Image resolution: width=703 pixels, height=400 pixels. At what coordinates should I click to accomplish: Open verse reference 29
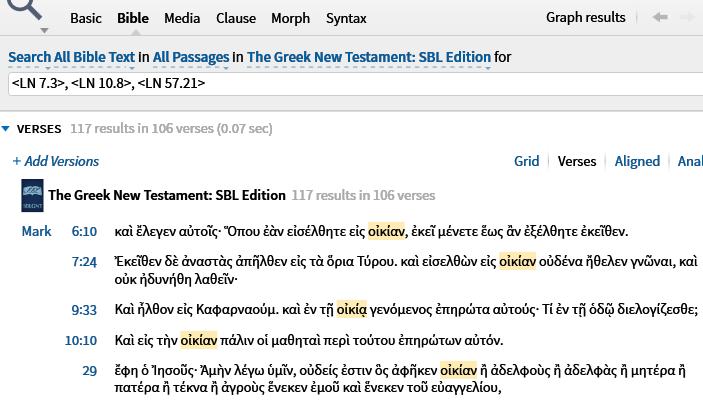tap(90, 371)
